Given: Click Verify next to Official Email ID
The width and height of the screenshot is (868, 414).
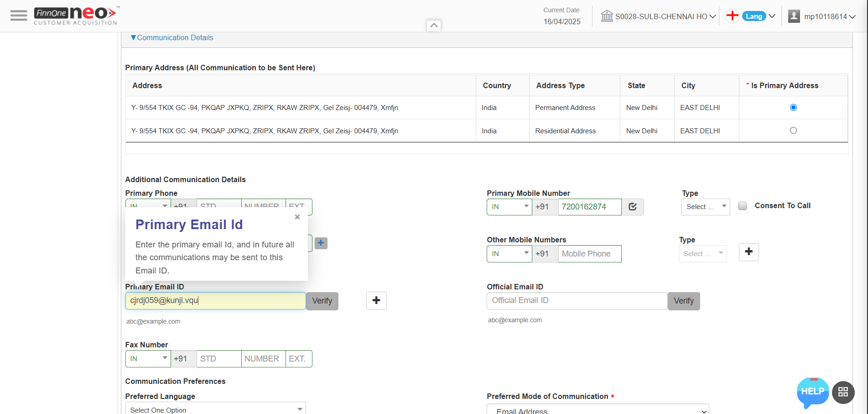Looking at the screenshot, I should click(x=683, y=301).
